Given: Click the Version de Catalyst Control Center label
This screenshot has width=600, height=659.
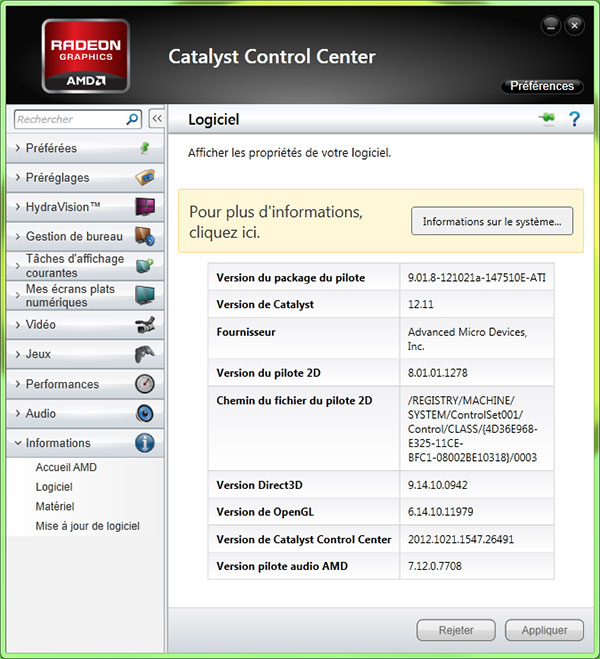Looking at the screenshot, I should 304,539.
